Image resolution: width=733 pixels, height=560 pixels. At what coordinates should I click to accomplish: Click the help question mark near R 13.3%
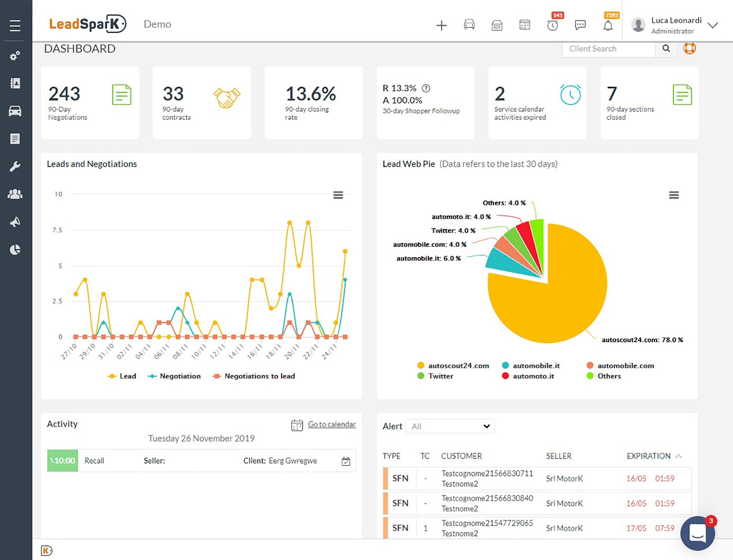point(426,89)
